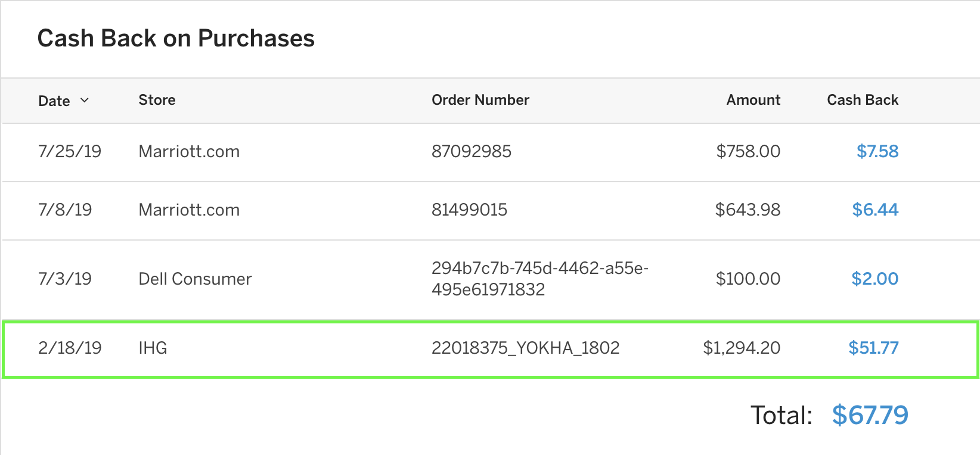Image resolution: width=980 pixels, height=455 pixels.
Task: Click the $1,294.20 amount in IHG row
Action: [x=742, y=348]
